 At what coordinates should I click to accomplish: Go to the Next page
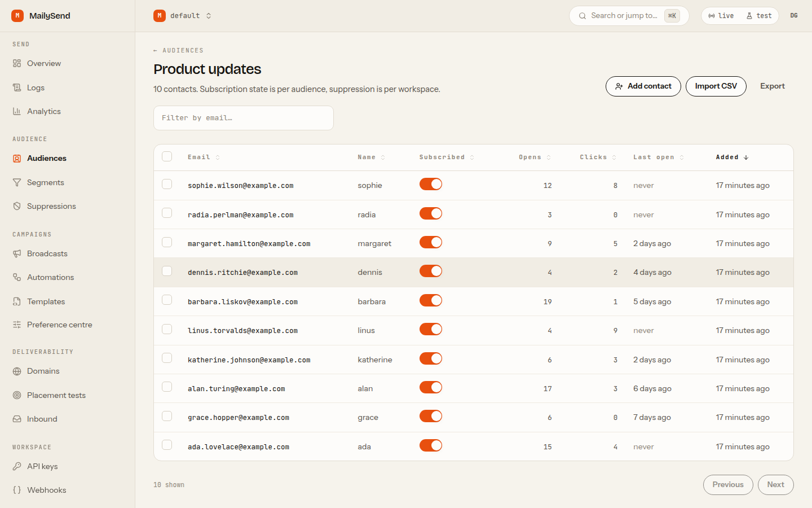pyautogui.click(x=776, y=485)
